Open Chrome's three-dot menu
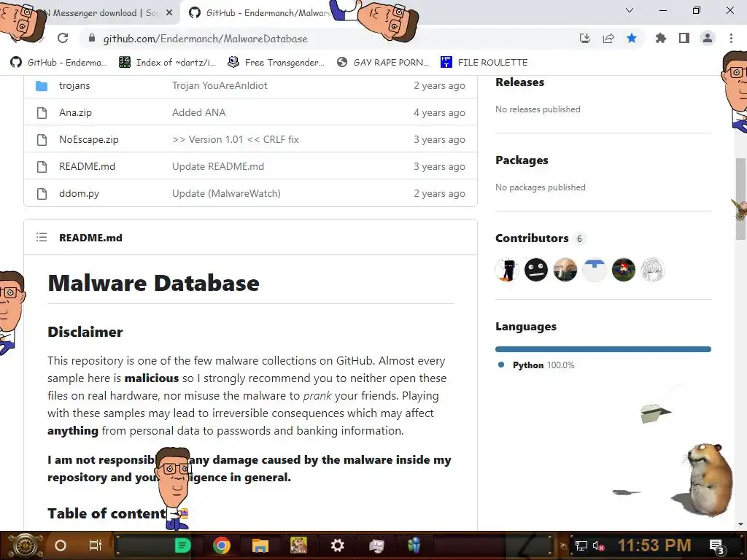Image resolution: width=747 pixels, height=560 pixels. pos(731,38)
